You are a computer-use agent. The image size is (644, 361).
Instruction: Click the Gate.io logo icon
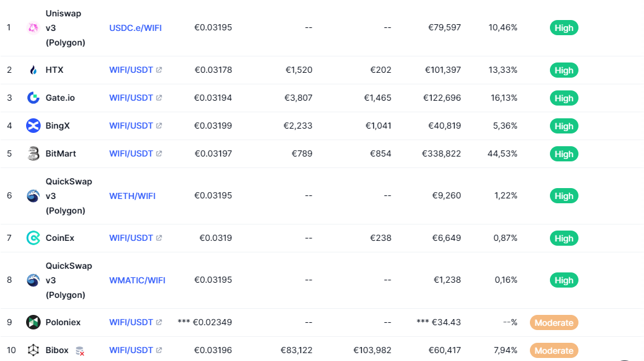[x=33, y=98]
